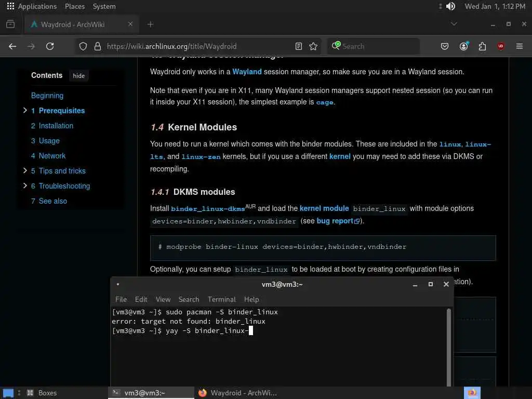Viewport: 532px width, 399px height.
Task: Open the Firefox account icon
Action: pyautogui.click(x=464, y=46)
